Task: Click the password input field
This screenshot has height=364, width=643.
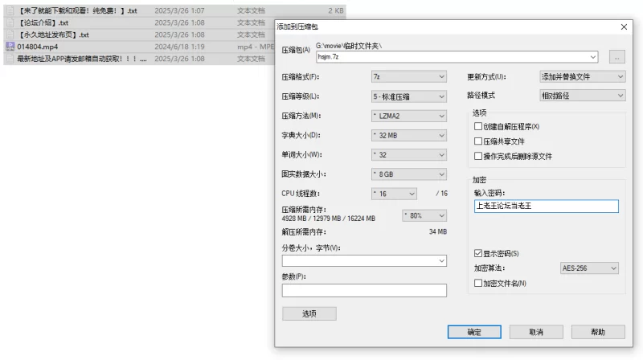Action: pyautogui.click(x=546, y=207)
